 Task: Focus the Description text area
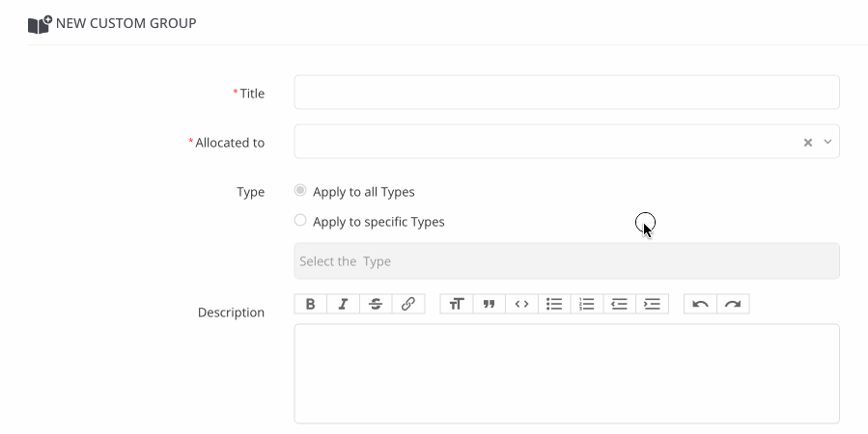click(566, 373)
